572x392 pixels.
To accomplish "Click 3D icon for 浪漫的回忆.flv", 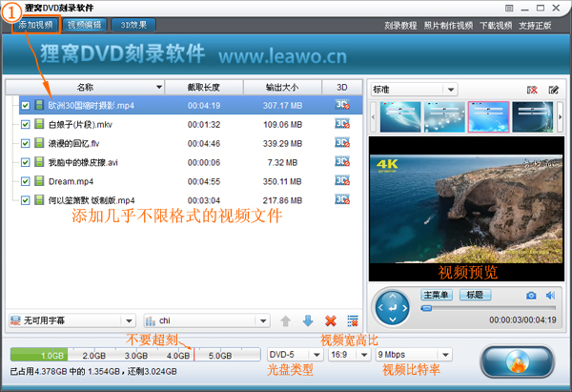I will pyautogui.click(x=342, y=143).
